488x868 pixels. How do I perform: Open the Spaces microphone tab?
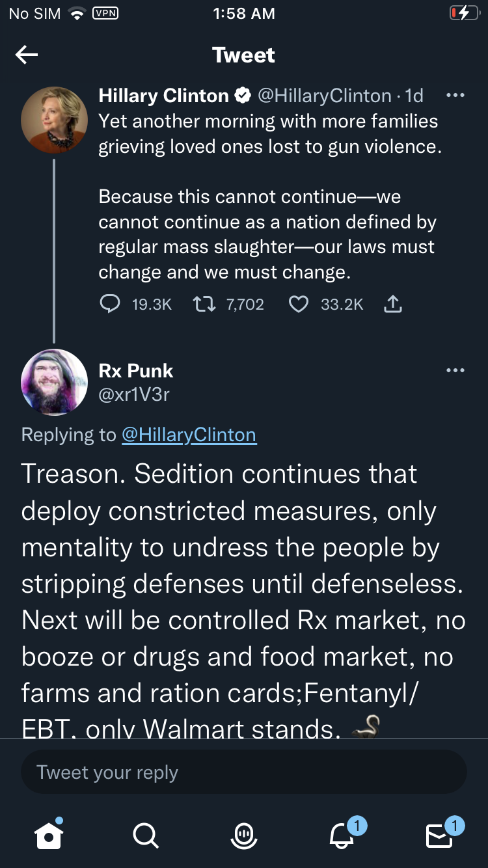[x=244, y=835]
